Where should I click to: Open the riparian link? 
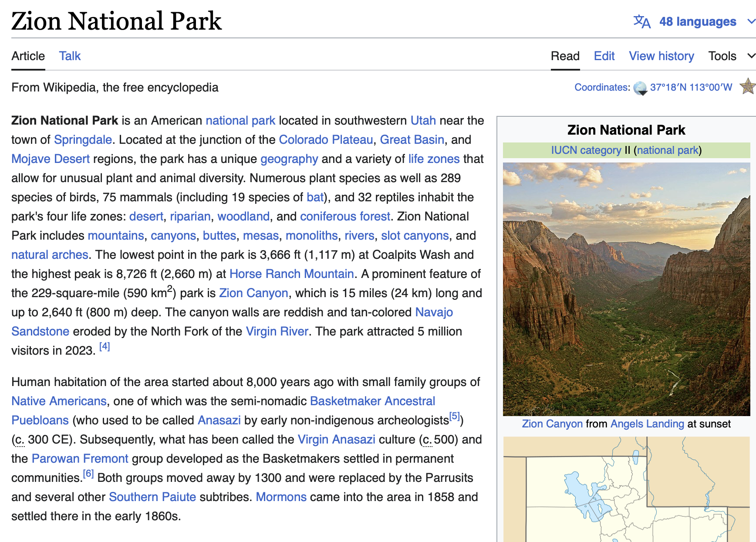190,216
